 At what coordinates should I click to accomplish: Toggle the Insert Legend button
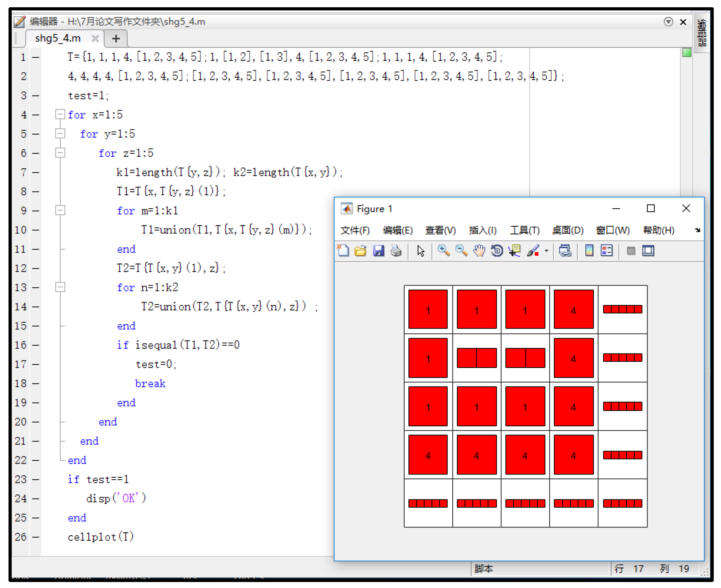pos(607,251)
